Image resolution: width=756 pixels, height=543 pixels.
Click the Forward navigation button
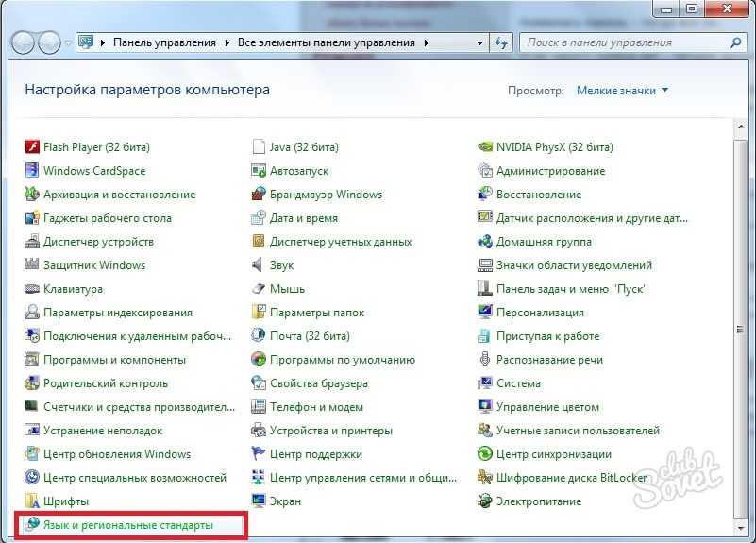point(49,42)
